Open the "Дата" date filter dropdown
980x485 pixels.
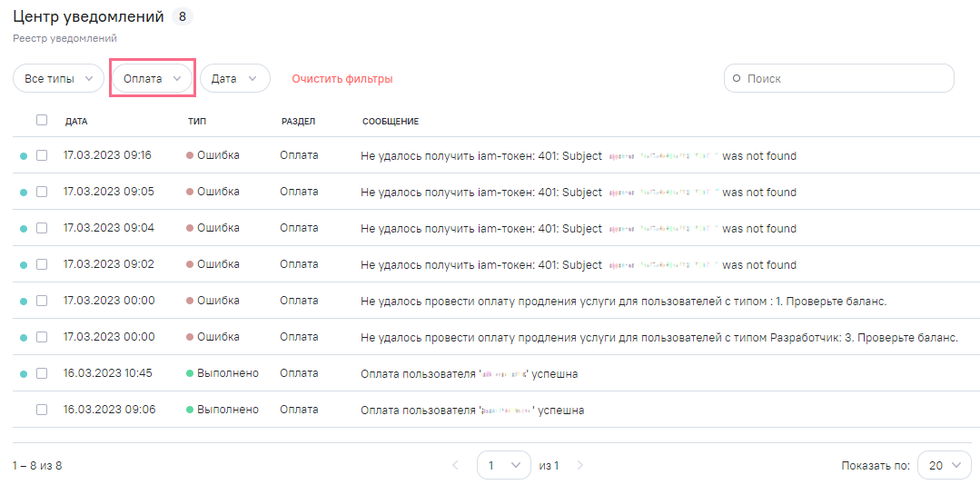tap(234, 79)
